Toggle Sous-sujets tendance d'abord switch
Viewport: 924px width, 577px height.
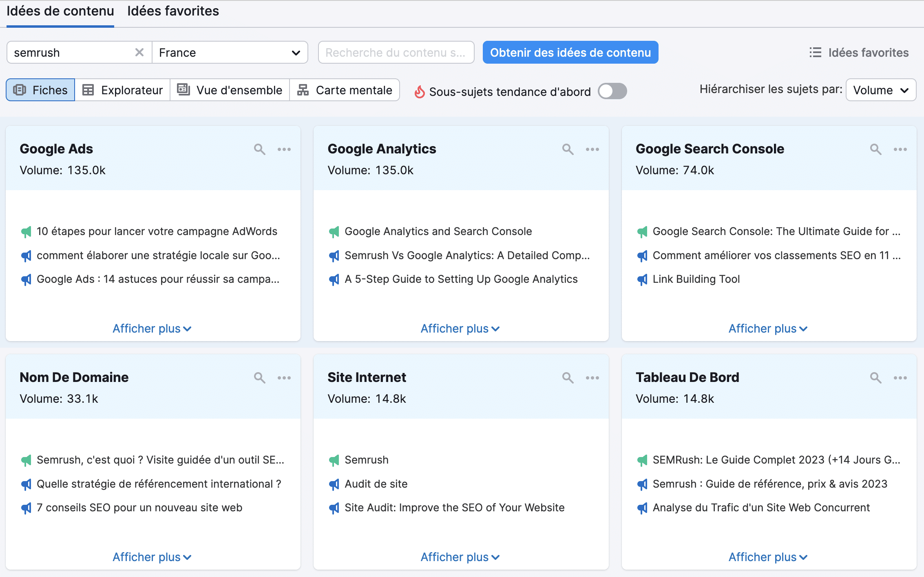click(612, 91)
